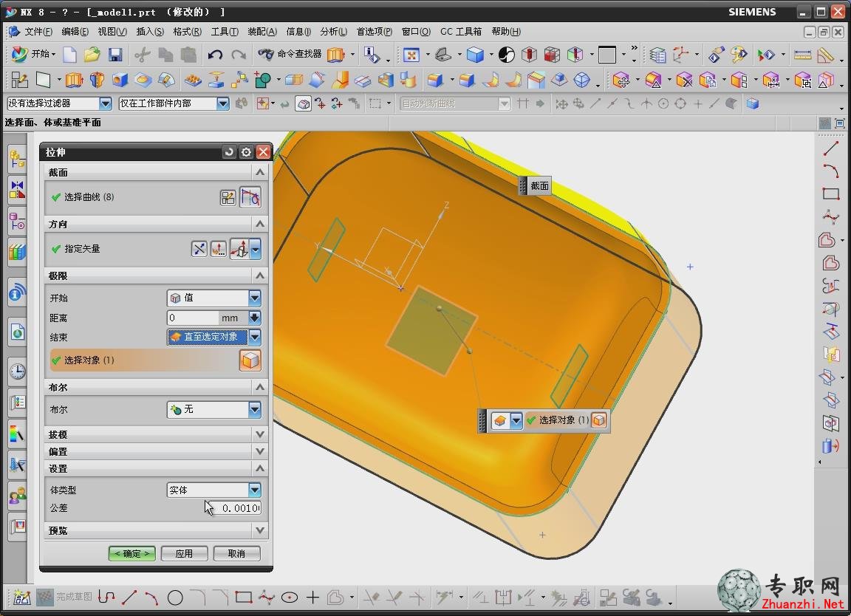851x616 pixels.
Task: Select the Line tool in the right toolbar
Action: click(x=830, y=148)
